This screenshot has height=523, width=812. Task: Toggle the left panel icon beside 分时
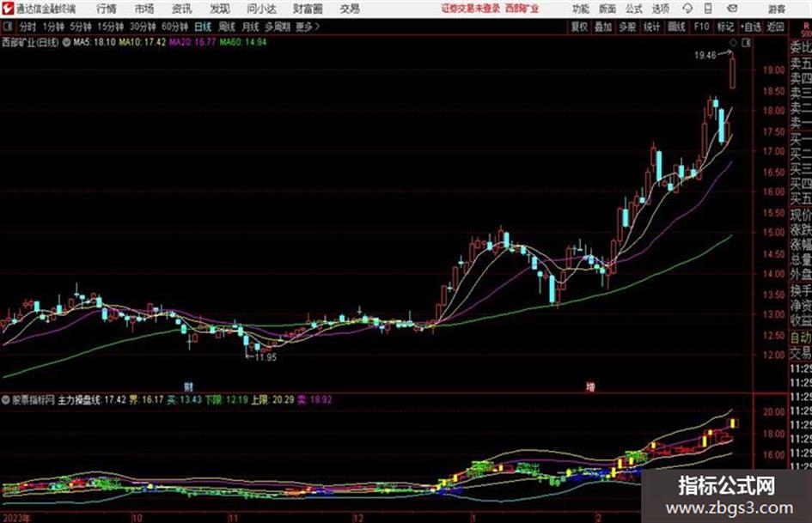point(8,27)
